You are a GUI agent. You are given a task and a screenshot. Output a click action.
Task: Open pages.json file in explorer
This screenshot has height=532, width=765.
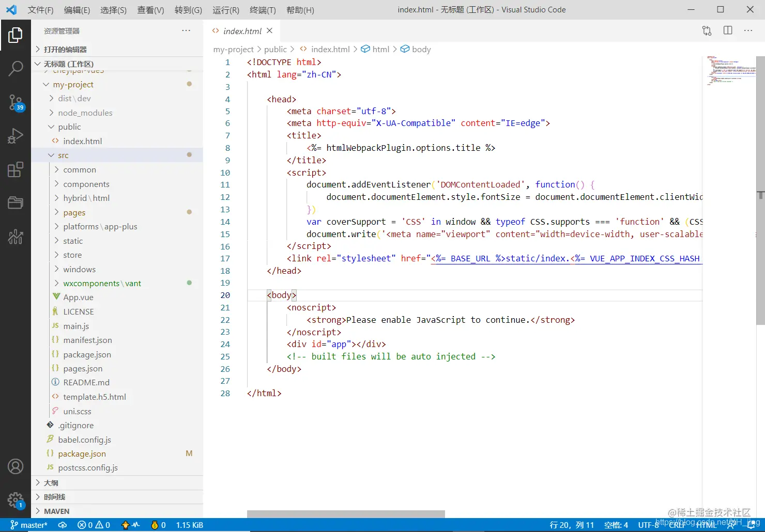tap(117, 369)
